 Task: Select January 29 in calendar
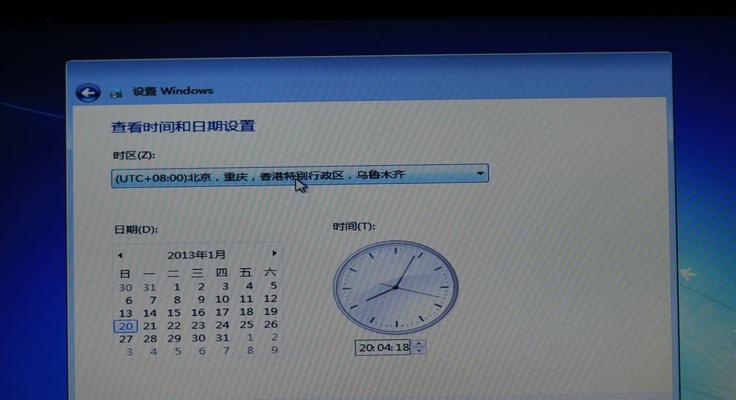point(174,338)
